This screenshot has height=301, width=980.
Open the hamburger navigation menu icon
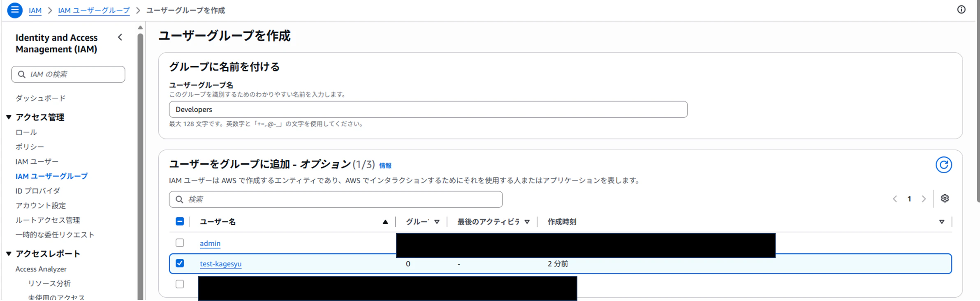coord(15,10)
